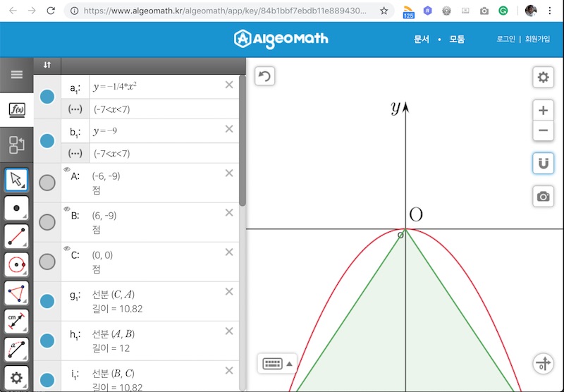Take a screenshot with camera icon
Screen dimensions: 564x392
(x=543, y=197)
